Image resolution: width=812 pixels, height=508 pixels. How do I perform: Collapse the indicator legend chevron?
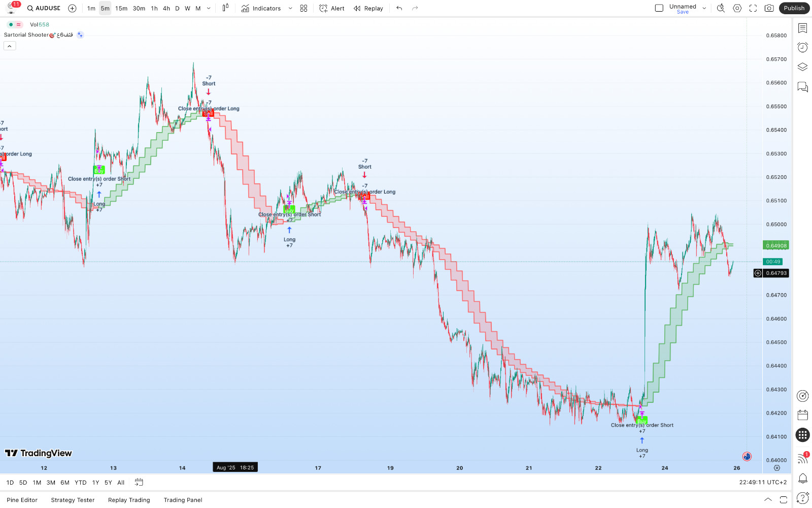[10, 46]
